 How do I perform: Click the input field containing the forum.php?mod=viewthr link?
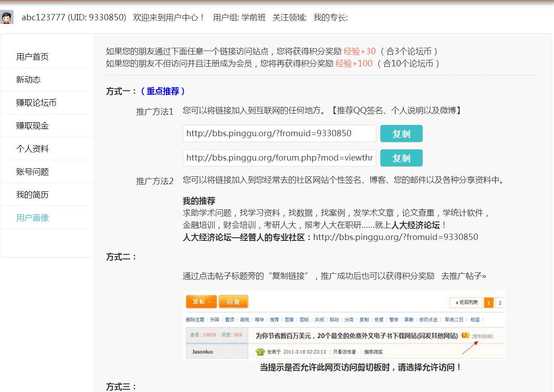tap(279, 158)
